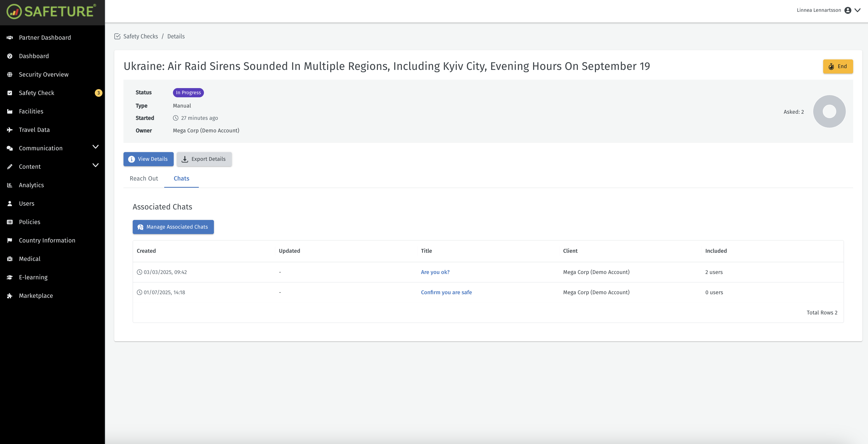
Task: Click the Security Overview globe icon
Action: (x=10, y=75)
